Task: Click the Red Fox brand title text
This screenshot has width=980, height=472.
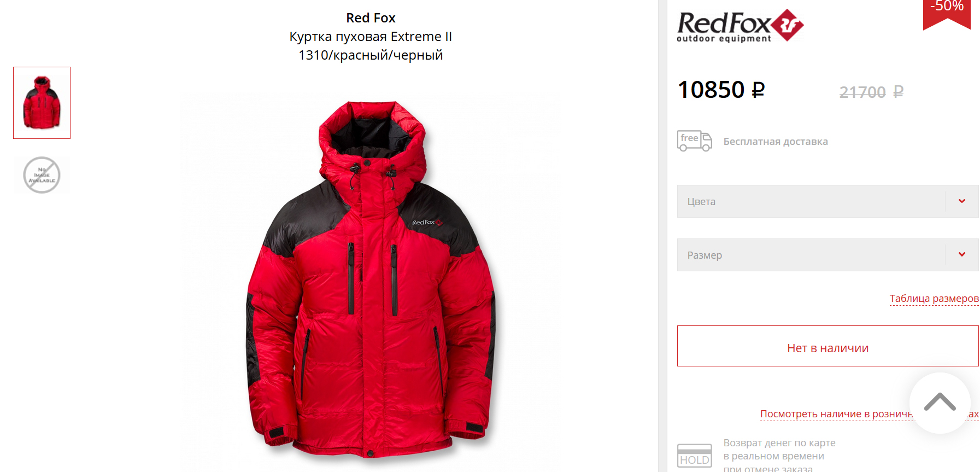Action: 371,18
